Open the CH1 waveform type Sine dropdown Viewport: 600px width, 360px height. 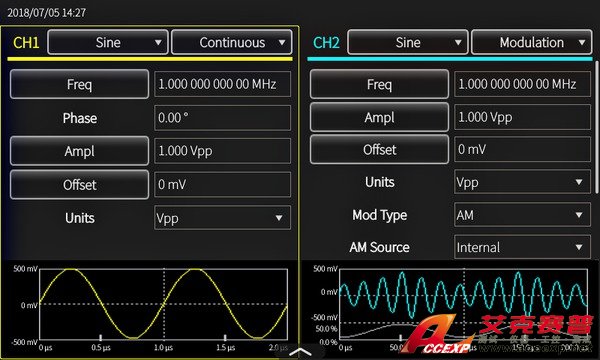point(108,42)
